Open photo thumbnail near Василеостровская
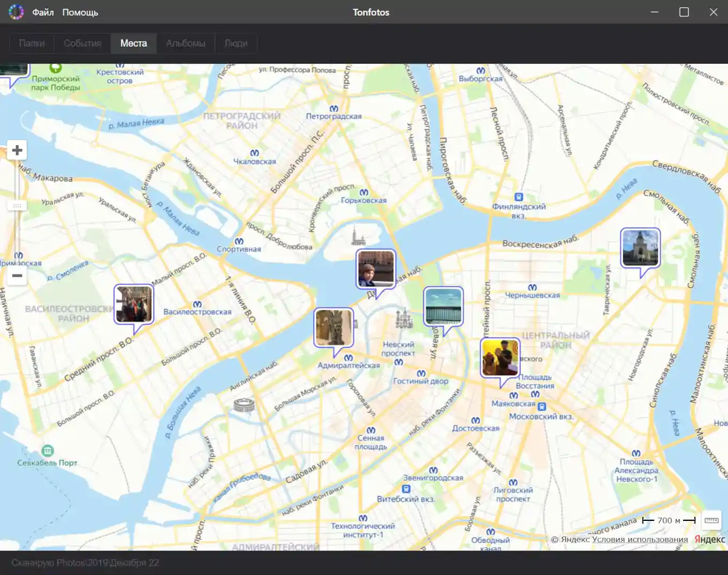The image size is (728, 575). click(133, 304)
